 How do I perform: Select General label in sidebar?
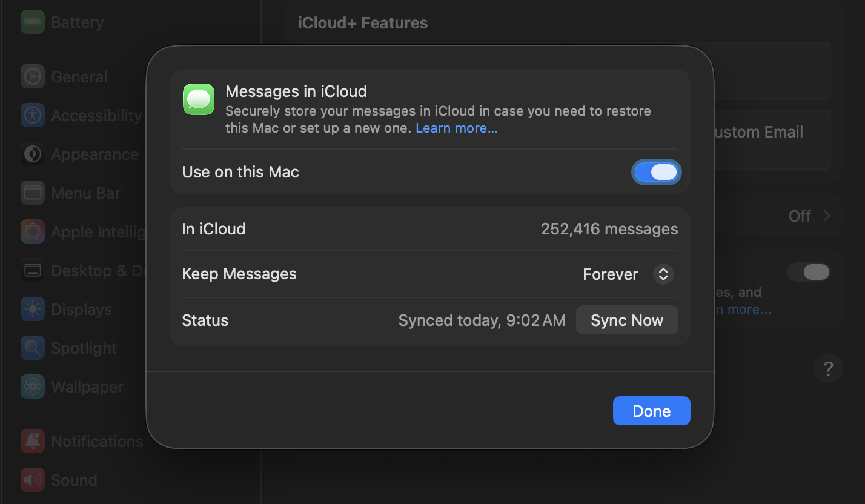coord(79,77)
